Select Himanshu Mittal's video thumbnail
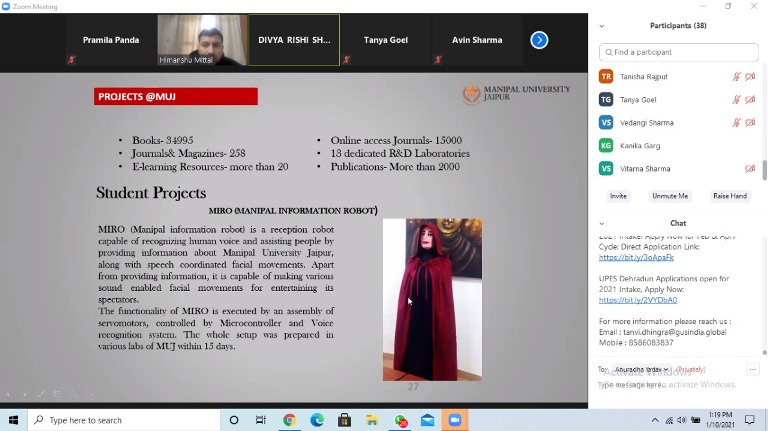This screenshot has height=431, width=768. (x=201, y=40)
